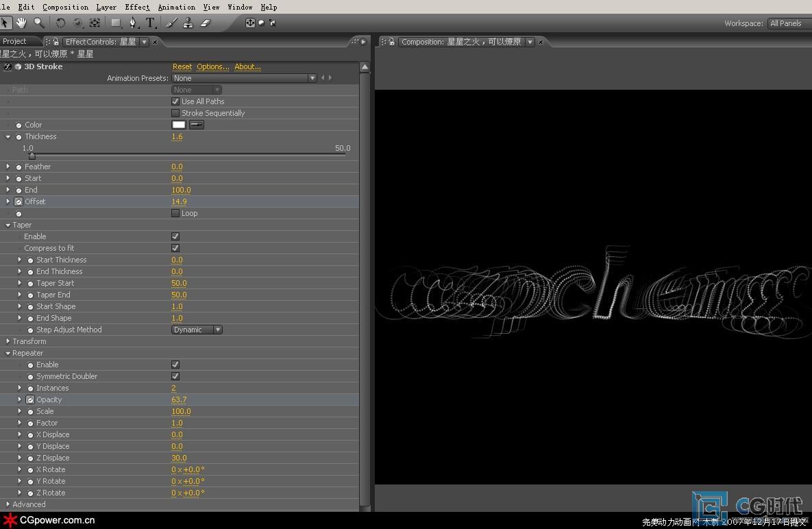The image size is (812, 529).
Task: Select the Pan Behind tool
Action: pyautogui.click(x=95, y=23)
